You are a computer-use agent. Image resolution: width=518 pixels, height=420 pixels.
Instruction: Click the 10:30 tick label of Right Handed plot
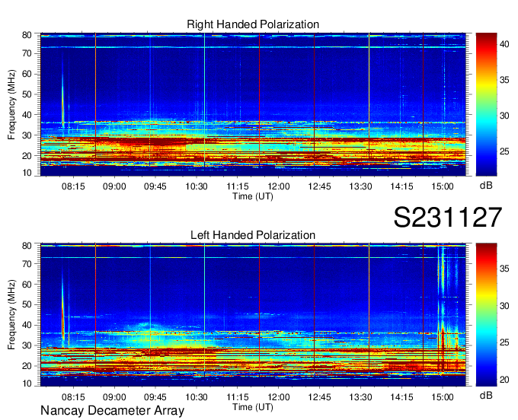[x=197, y=186]
